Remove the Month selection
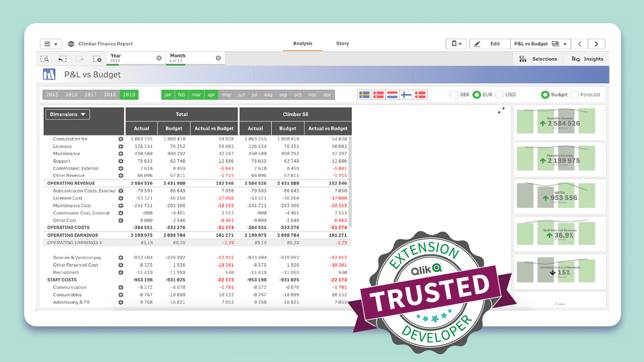 coord(218,58)
